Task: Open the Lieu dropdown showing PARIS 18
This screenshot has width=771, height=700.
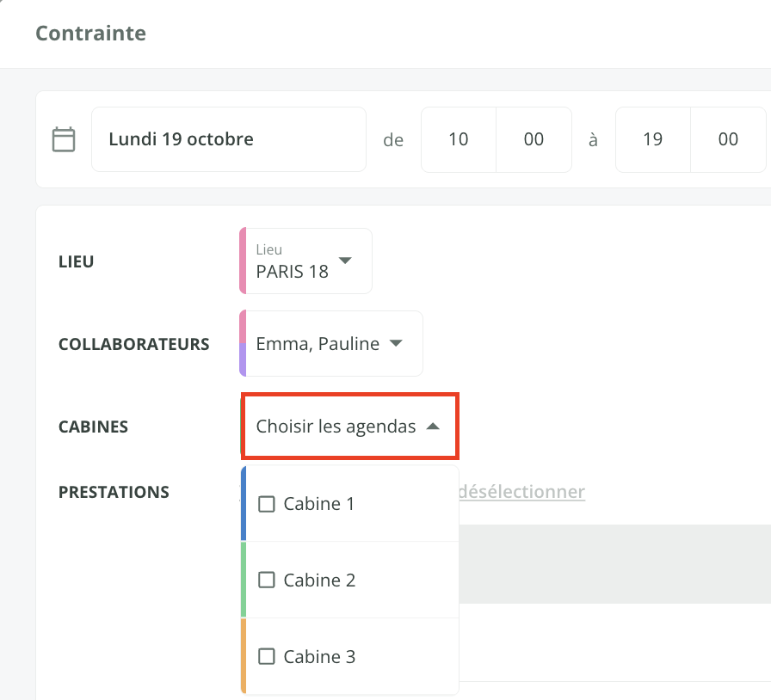Action: (305, 261)
